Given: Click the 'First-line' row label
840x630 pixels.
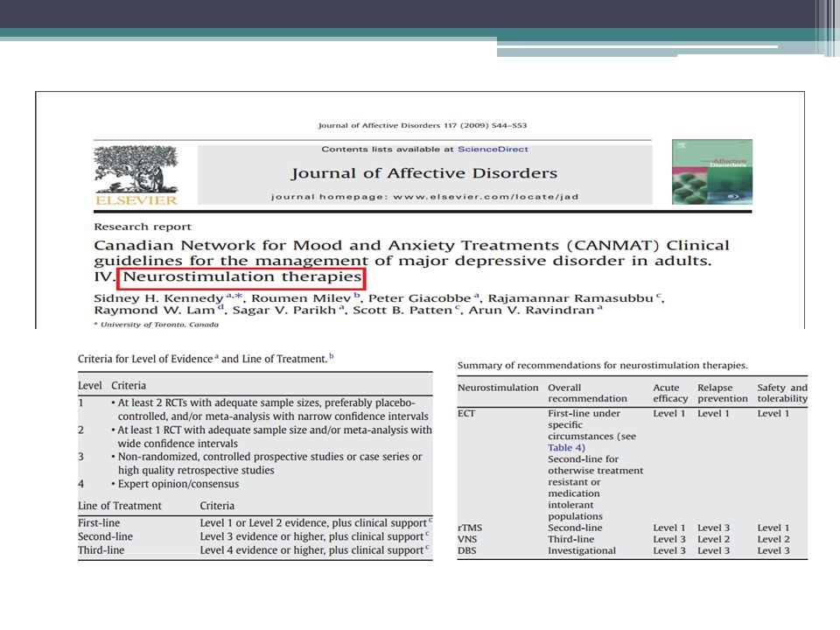Looking at the screenshot, I should coord(99,523).
